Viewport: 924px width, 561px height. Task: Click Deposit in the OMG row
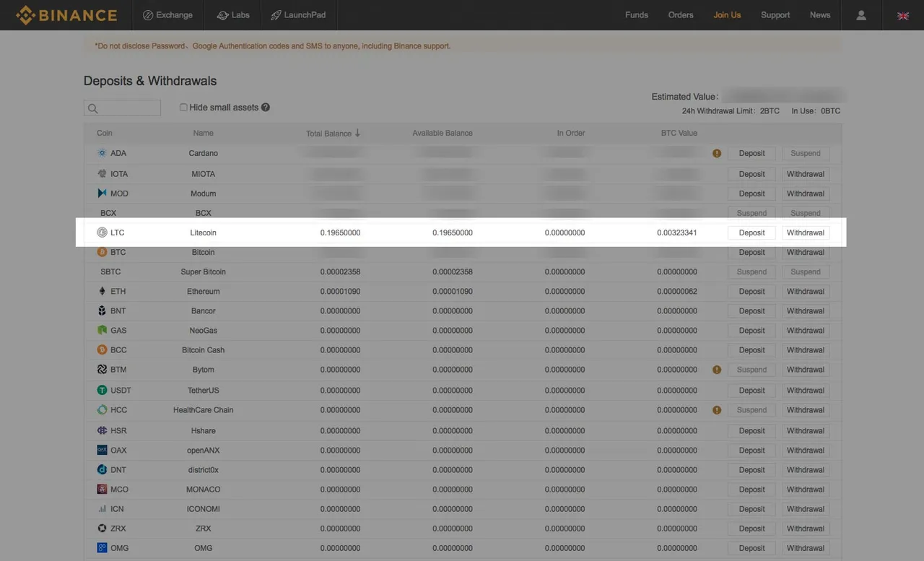(x=751, y=548)
